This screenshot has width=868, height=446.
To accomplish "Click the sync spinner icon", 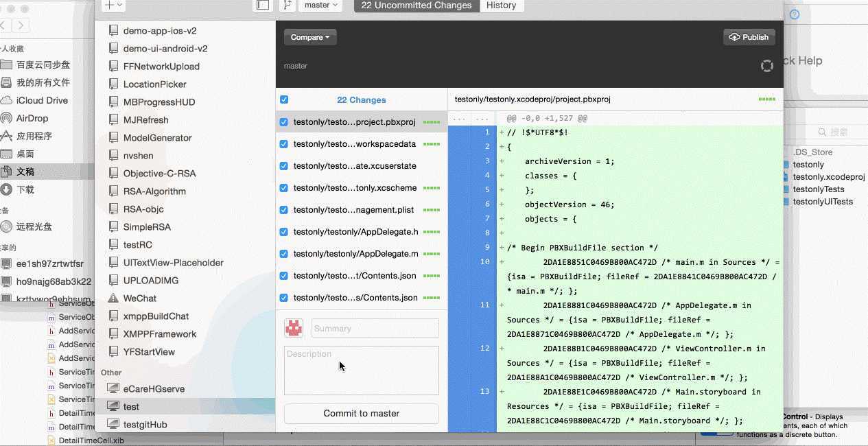I will [x=767, y=66].
